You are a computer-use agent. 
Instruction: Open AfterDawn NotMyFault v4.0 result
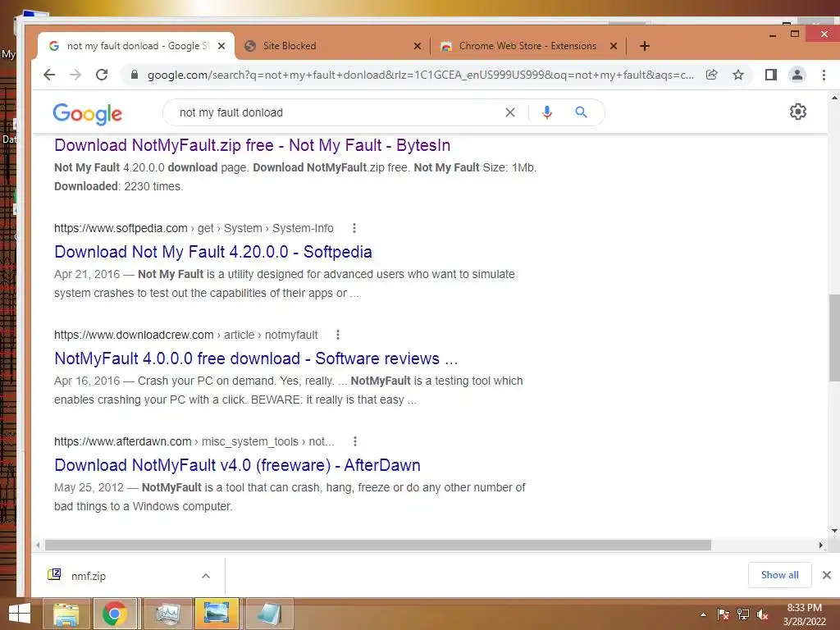tap(237, 465)
